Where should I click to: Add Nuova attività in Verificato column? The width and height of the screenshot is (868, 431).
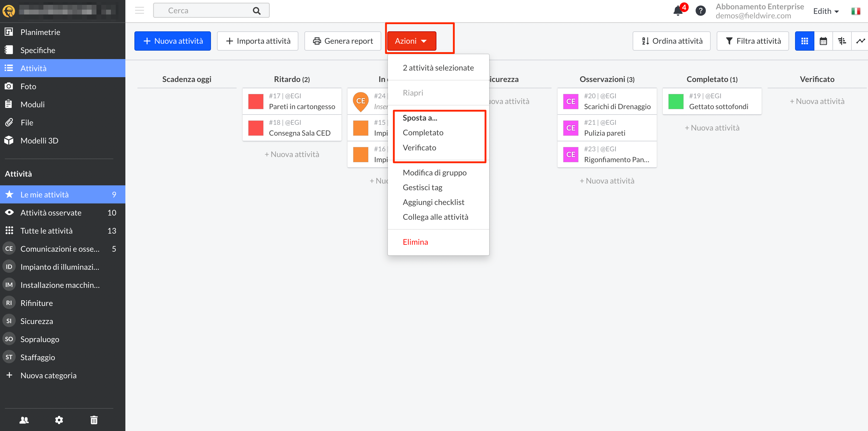pyautogui.click(x=817, y=102)
